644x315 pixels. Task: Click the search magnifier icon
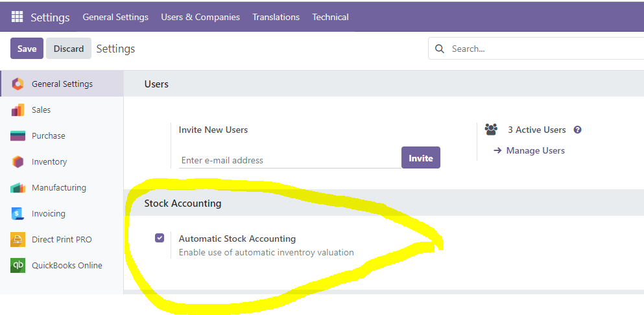point(439,49)
